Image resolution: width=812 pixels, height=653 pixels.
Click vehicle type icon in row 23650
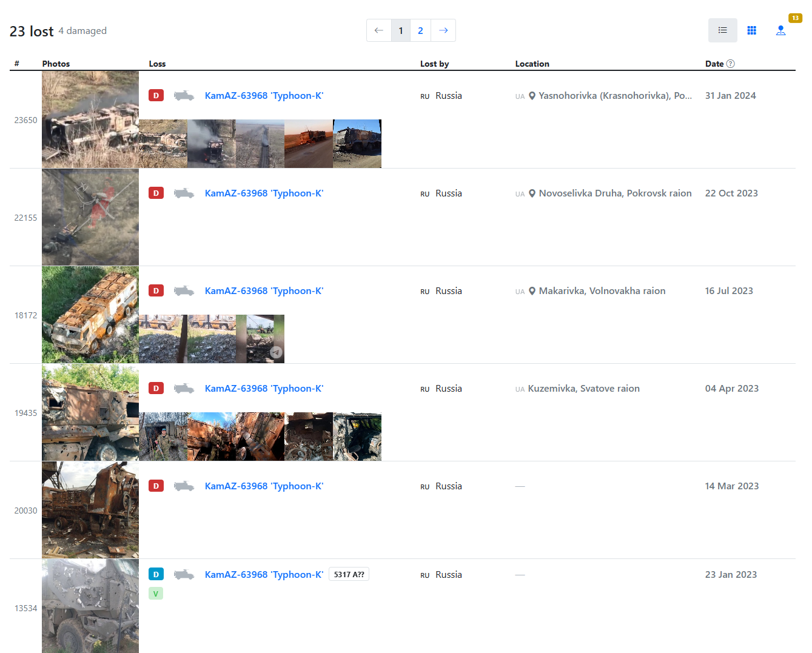pos(184,95)
